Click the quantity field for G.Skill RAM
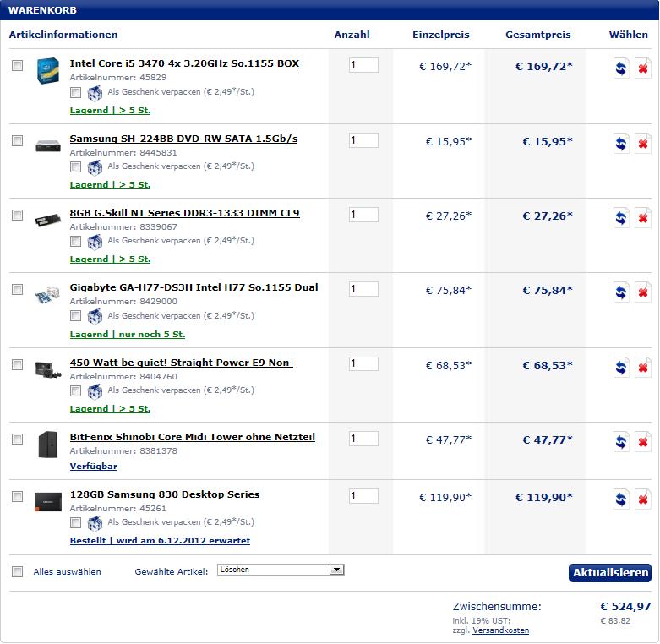 click(363, 215)
